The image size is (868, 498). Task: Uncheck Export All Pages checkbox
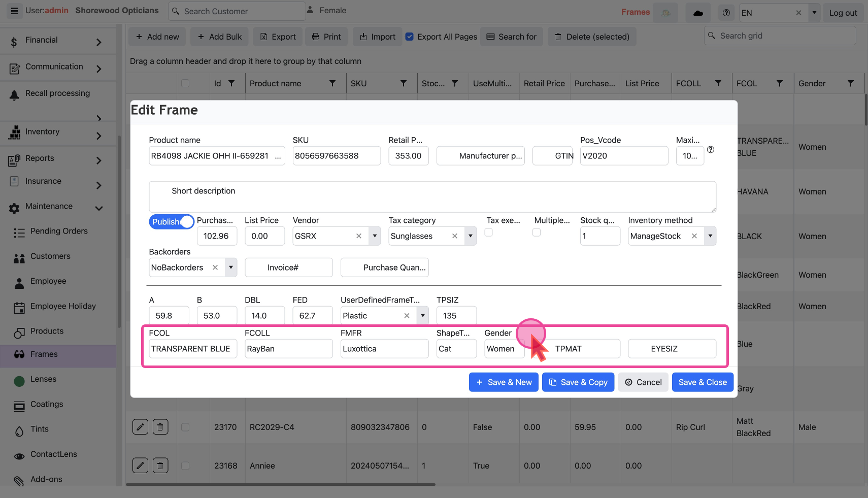(x=410, y=37)
